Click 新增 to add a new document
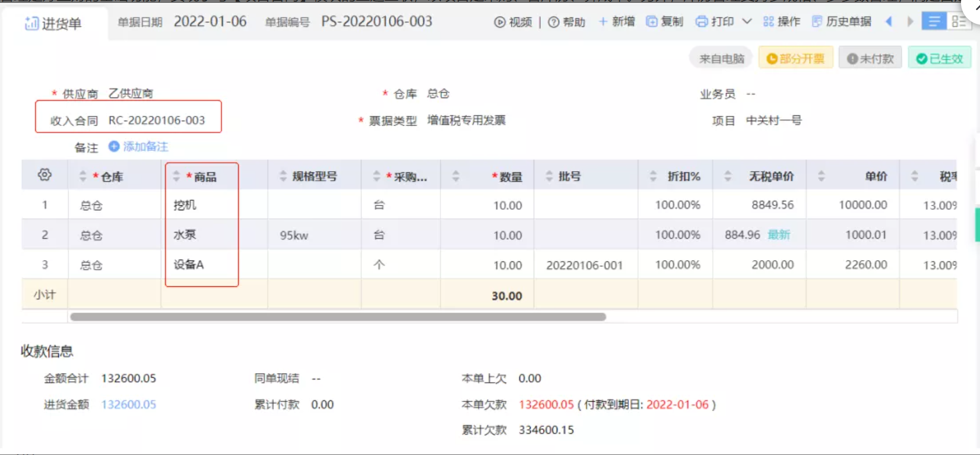This screenshot has height=455, width=980. click(617, 22)
